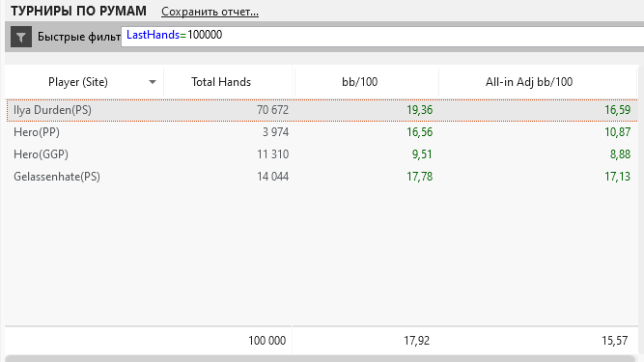
Task: Open the Player (Site) column dropdown arrow
Action: point(153,82)
